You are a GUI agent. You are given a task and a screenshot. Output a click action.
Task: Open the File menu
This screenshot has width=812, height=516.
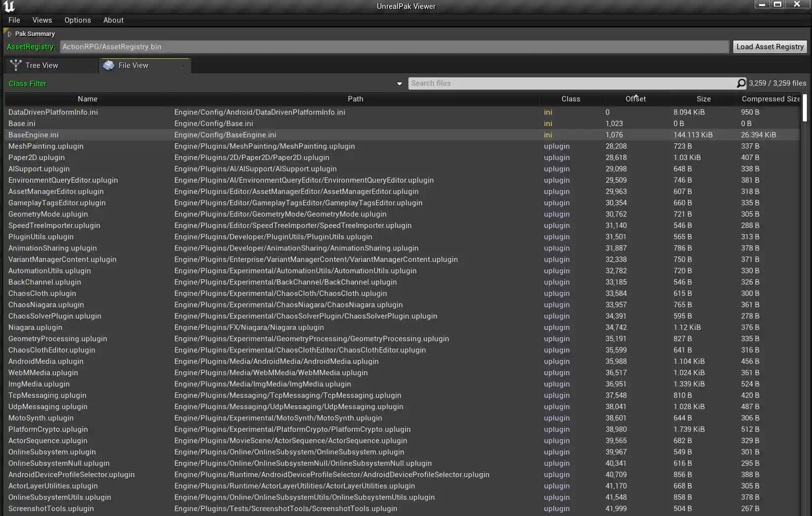click(14, 20)
